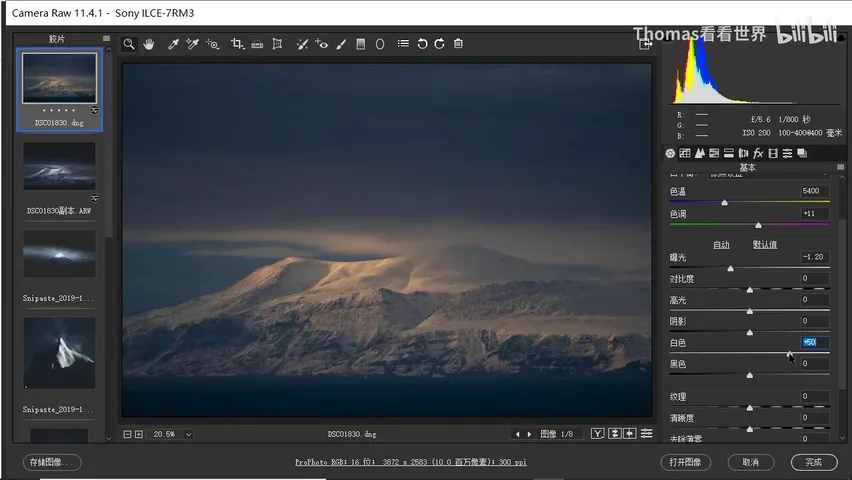Open the preferences list icon

tap(403, 43)
